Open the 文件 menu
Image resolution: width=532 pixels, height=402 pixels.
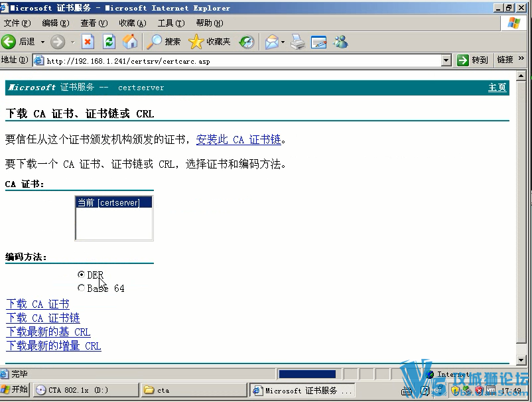17,23
